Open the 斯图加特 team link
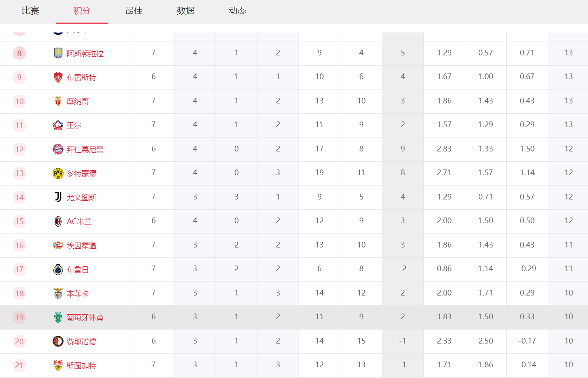Image resolution: width=588 pixels, height=378 pixels. pyautogui.click(x=81, y=366)
